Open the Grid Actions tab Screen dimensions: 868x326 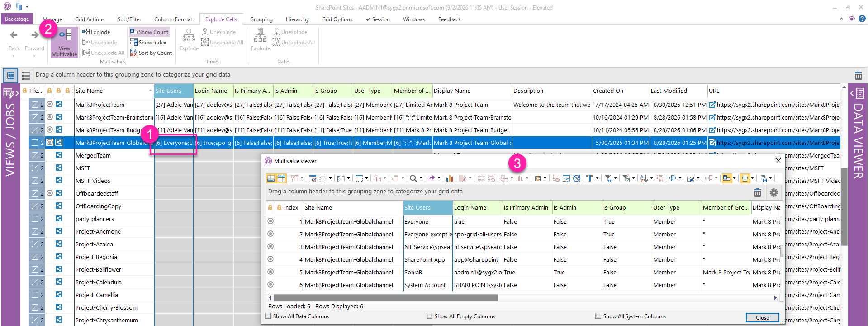90,19
